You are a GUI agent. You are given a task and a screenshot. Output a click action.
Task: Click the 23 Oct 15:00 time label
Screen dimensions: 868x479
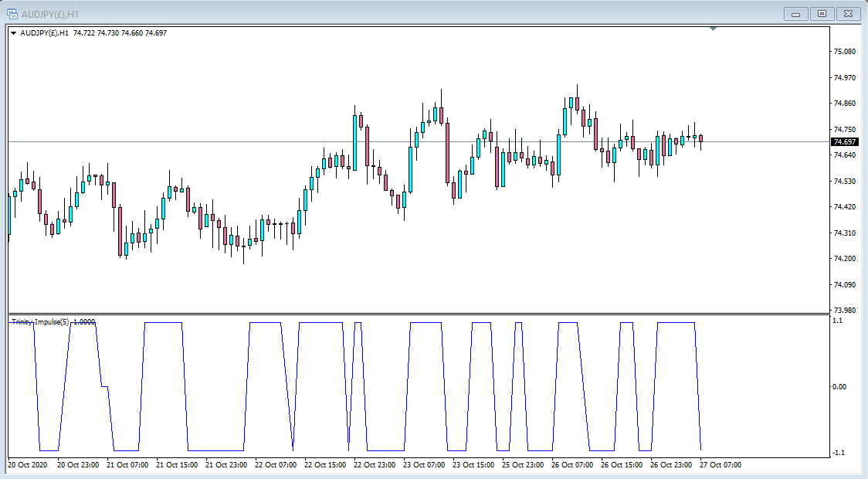473,465
